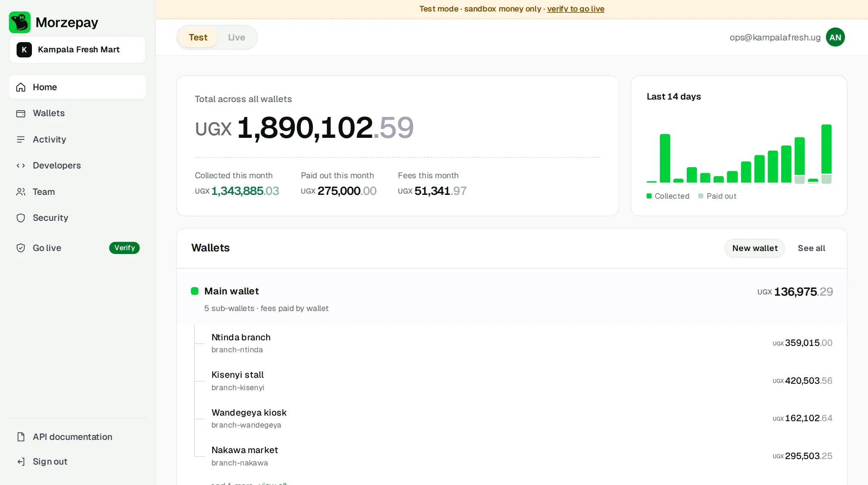The width and height of the screenshot is (868, 485).
Task: Click the Paid out legend color swatch
Action: (701, 196)
